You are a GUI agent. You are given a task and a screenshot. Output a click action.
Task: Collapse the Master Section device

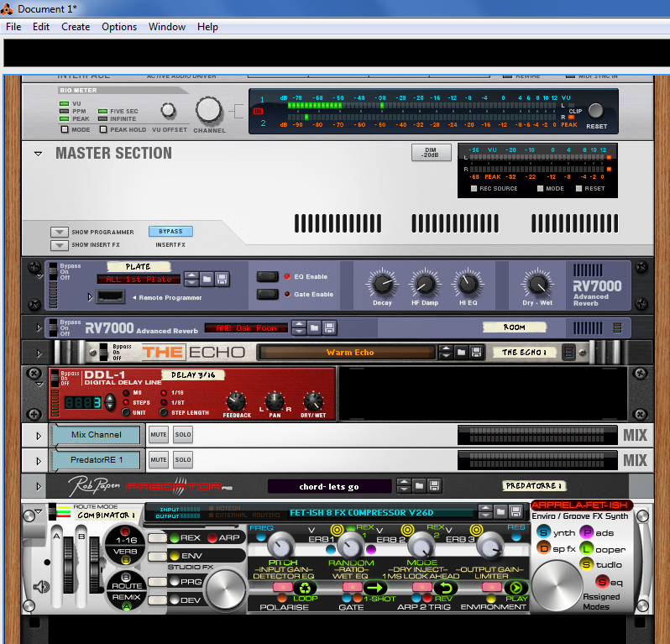38,154
